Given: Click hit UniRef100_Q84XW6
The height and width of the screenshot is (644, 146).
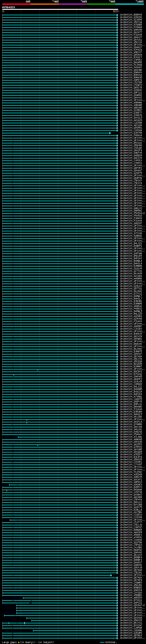Looking at the screenshot, I should pyautogui.click(x=131, y=70).
